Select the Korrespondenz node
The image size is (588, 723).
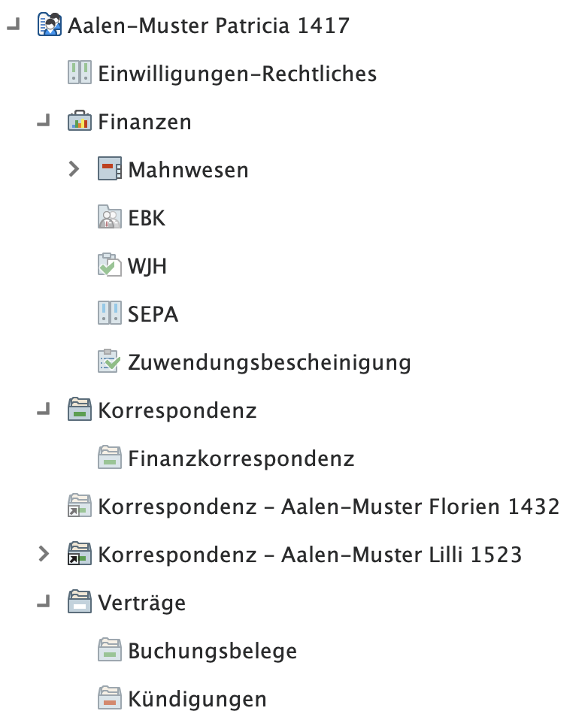178,410
